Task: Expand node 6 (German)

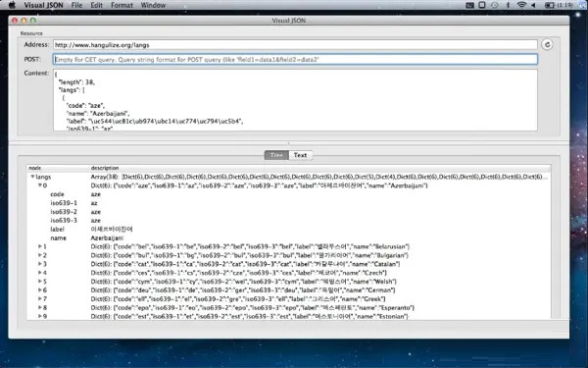Action: tap(40, 290)
